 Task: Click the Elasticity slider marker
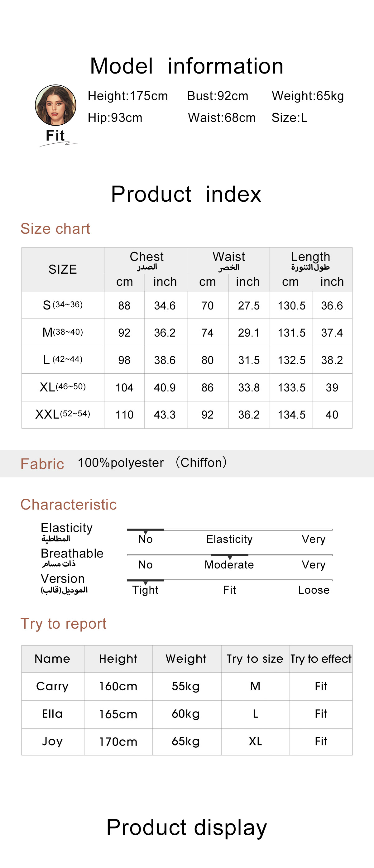pos(146,531)
